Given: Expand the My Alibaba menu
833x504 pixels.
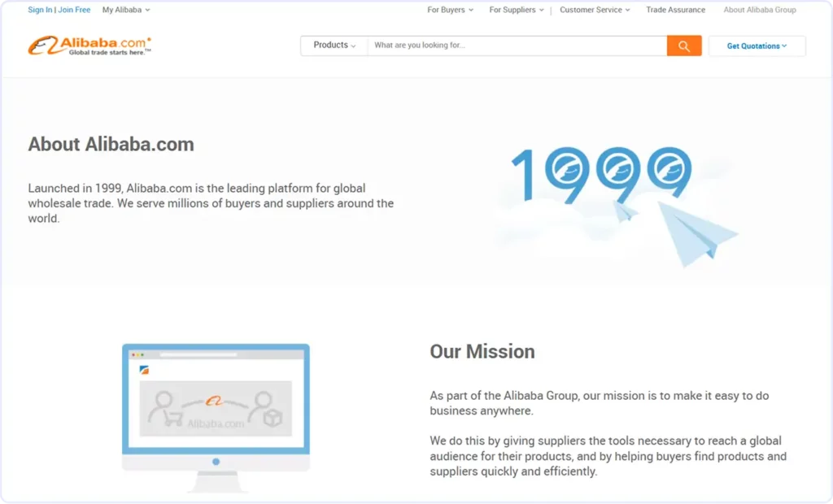Looking at the screenshot, I should click(x=126, y=10).
